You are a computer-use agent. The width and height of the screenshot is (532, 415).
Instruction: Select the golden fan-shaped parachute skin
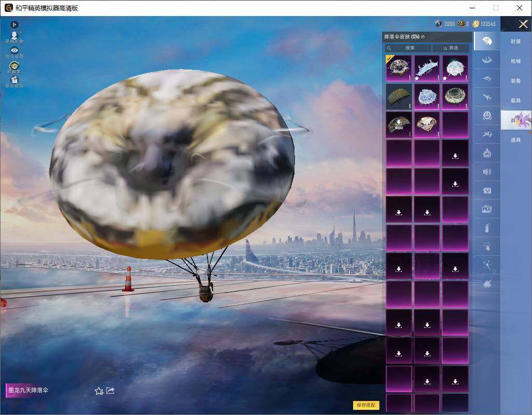427,125
